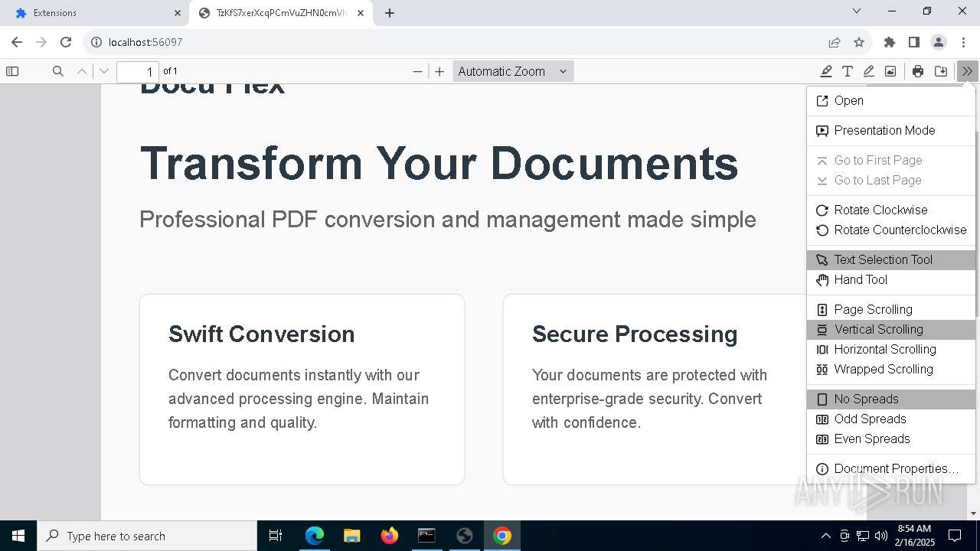This screenshot has width=980, height=551.
Task: Open Chrome extensions puzzle menu
Action: [890, 42]
